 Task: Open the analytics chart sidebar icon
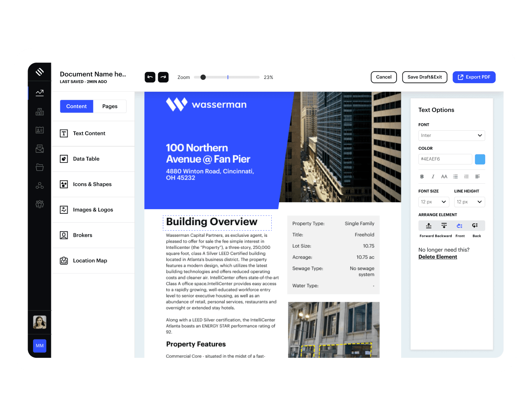pos(40,93)
